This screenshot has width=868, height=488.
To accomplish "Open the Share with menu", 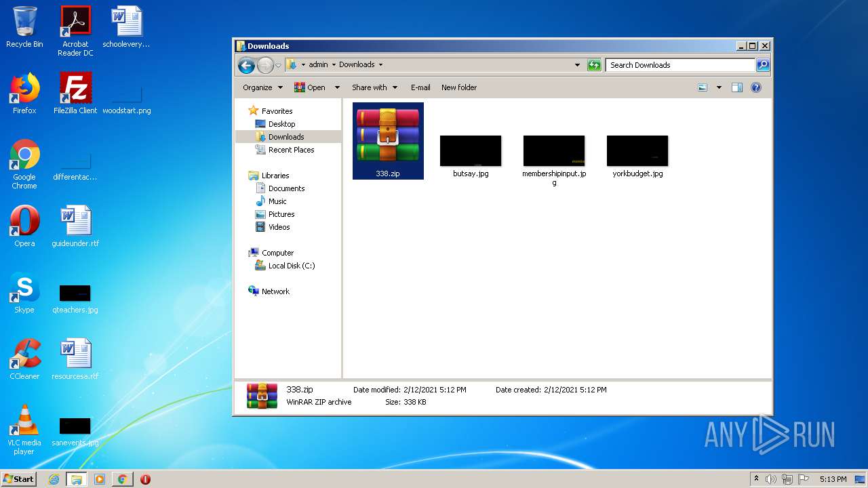I will (x=374, y=87).
